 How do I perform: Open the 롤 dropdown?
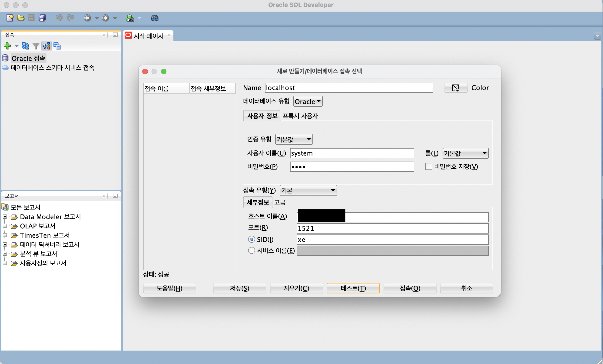pos(465,153)
